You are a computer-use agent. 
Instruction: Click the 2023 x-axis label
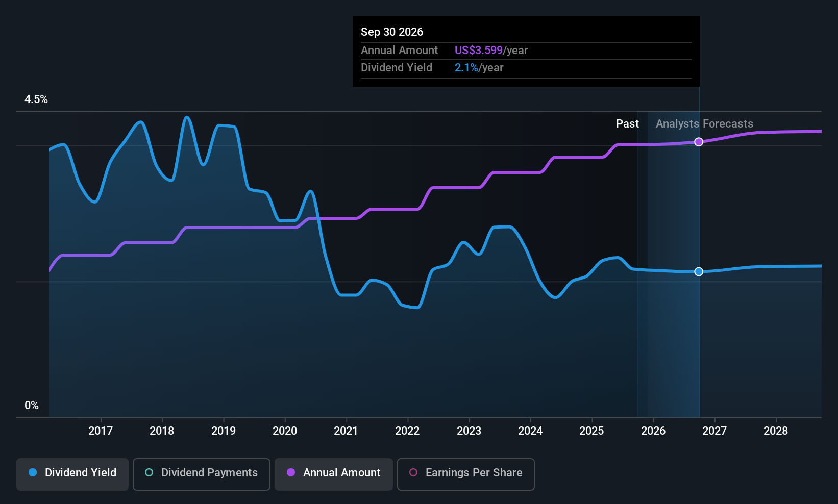pos(469,431)
